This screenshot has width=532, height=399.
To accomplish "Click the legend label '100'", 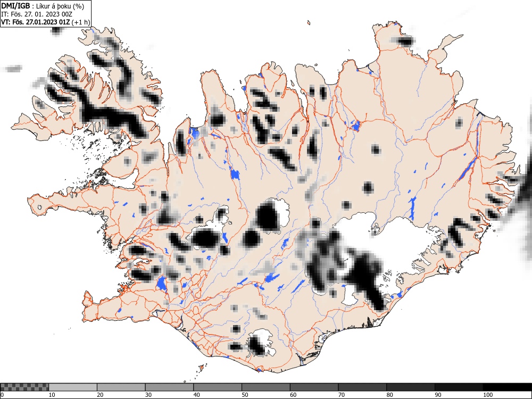I will pos(487,395).
